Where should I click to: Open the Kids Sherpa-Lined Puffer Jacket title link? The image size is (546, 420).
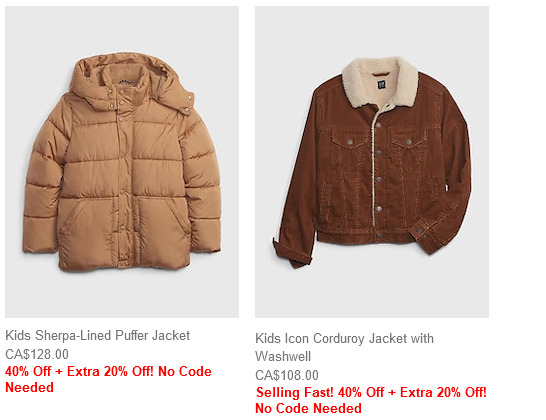click(98, 335)
